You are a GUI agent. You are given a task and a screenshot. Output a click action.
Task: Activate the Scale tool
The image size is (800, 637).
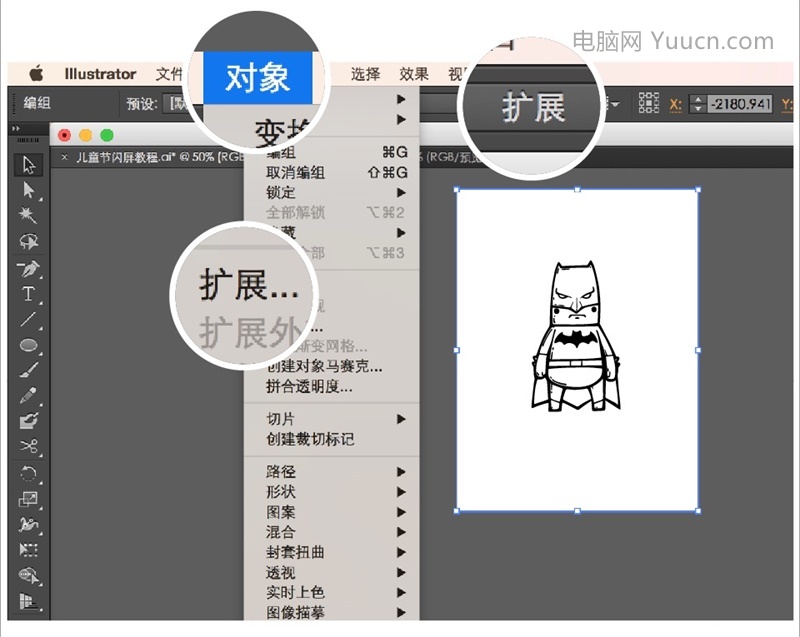coord(29,499)
